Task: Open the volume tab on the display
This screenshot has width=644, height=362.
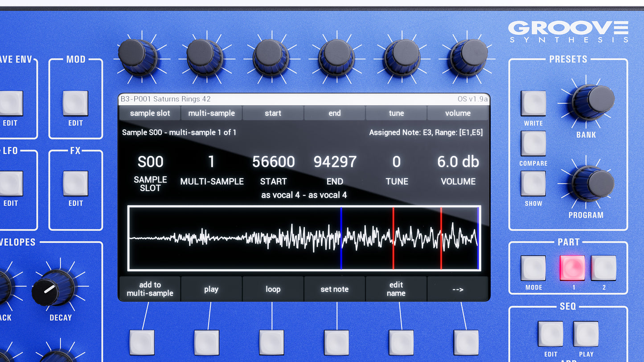Action: click(458, 113)
